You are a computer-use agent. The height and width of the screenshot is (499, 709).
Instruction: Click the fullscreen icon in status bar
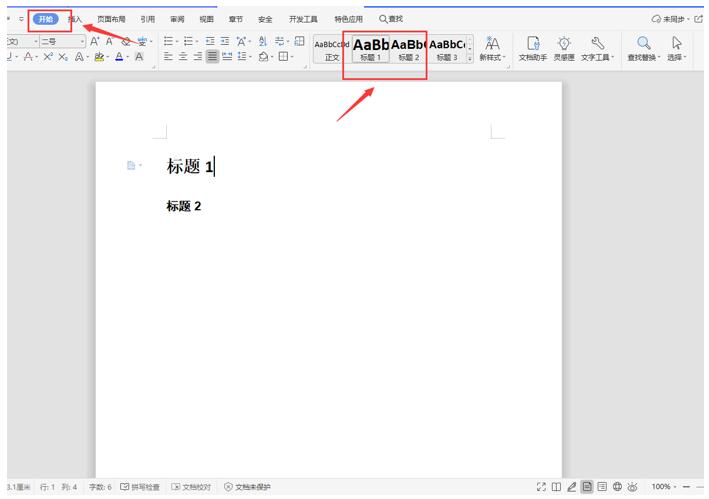[x=541, y=487]
